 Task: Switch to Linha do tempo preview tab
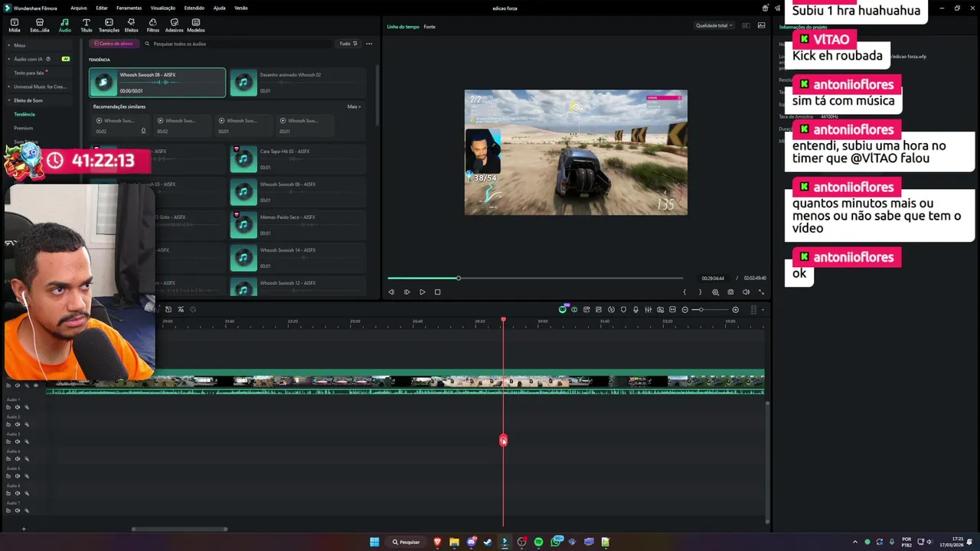[x=403, y=27]
